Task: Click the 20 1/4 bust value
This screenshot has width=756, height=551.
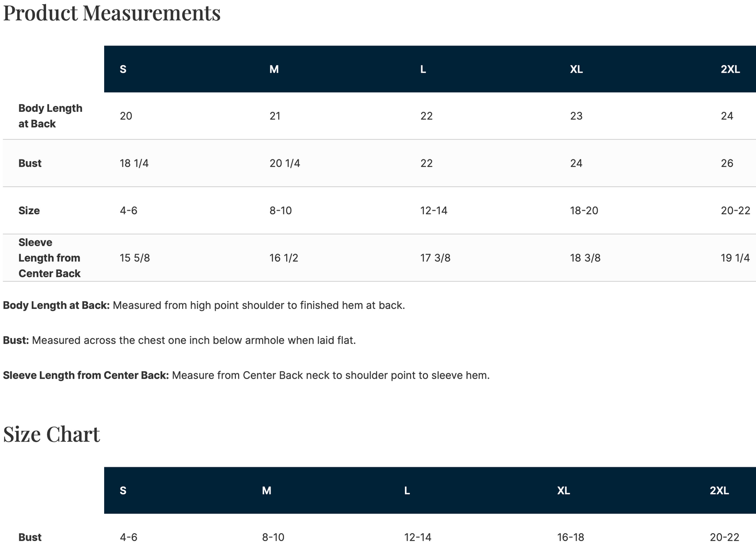Action: pos(285,164)
